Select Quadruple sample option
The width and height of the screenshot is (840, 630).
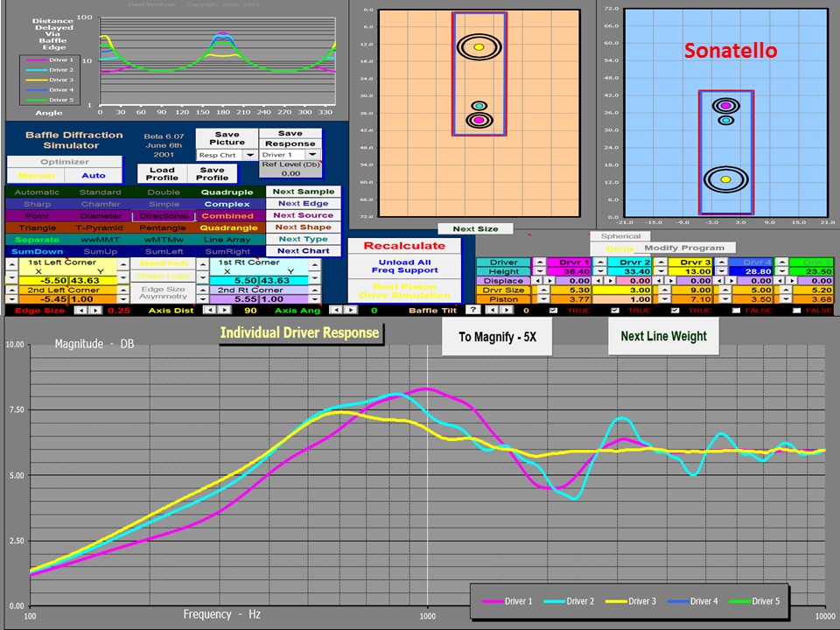click(x=227, y=192)
